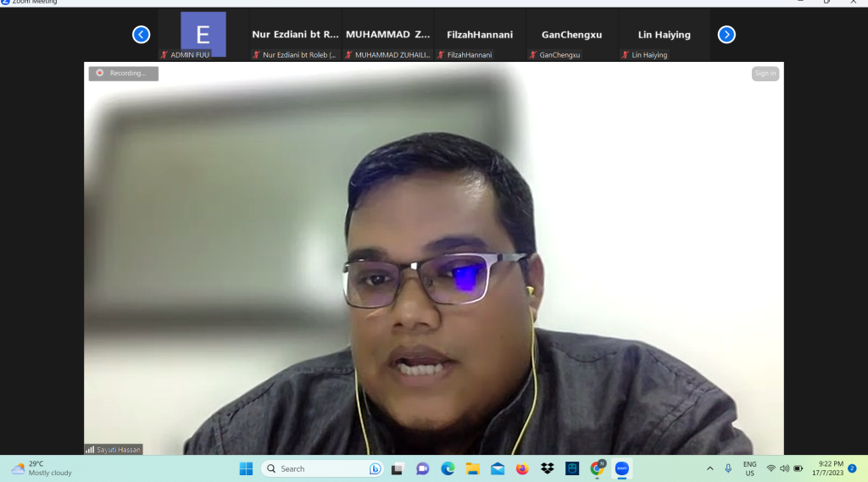Image resolution: width=868 pixels, height=482 pixels.
Task: Show next participants with right arrow
Action: point(726,35)
